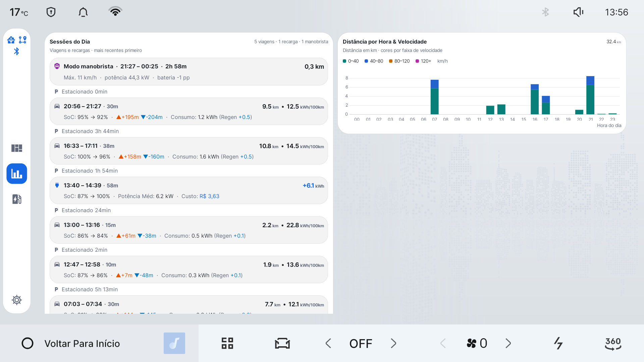Tap the route waypoints icon in sidebar
Viewport: 644px width, 362px height.
(22, 40)
